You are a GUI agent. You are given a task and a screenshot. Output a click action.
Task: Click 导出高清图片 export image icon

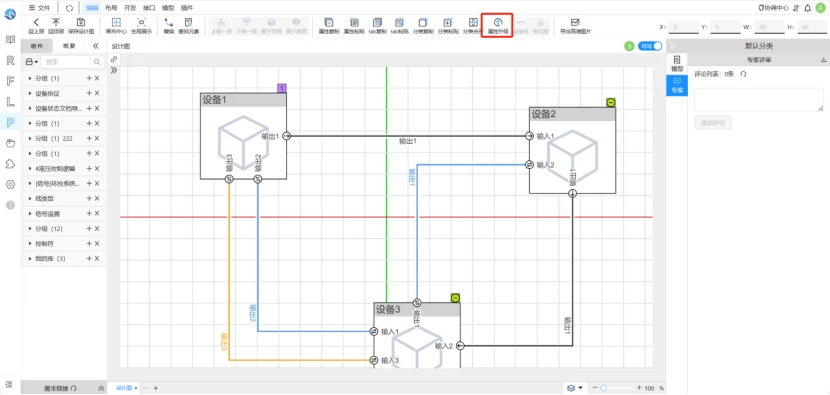pyautogui.click(x=575, y=22)
